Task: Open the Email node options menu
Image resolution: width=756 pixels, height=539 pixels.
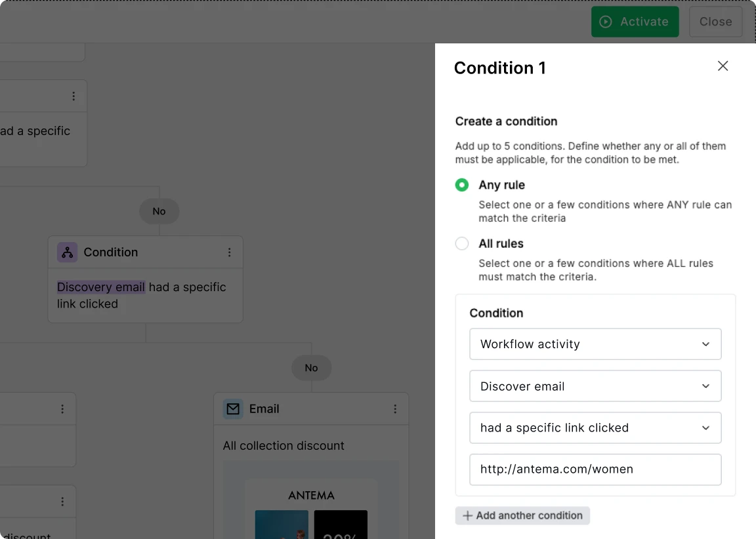Action: (x=395, y=409)
